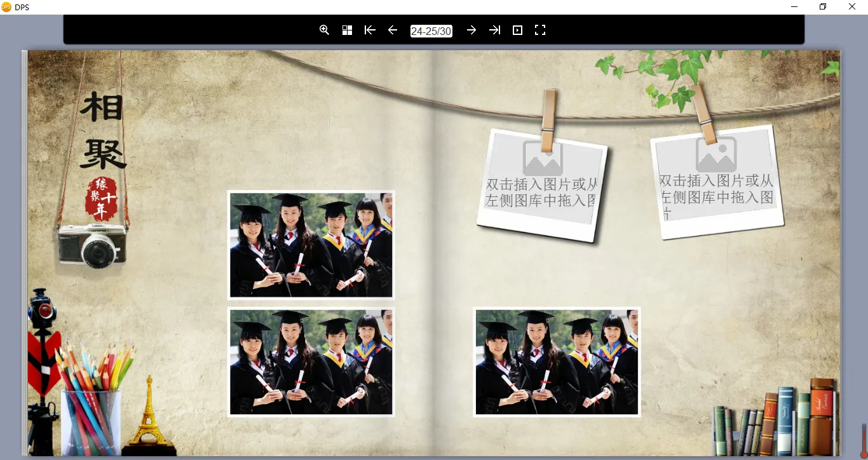Enter fullscreen mode
Viewport: 868px width, 460px height.
click(x=540, y=30)
